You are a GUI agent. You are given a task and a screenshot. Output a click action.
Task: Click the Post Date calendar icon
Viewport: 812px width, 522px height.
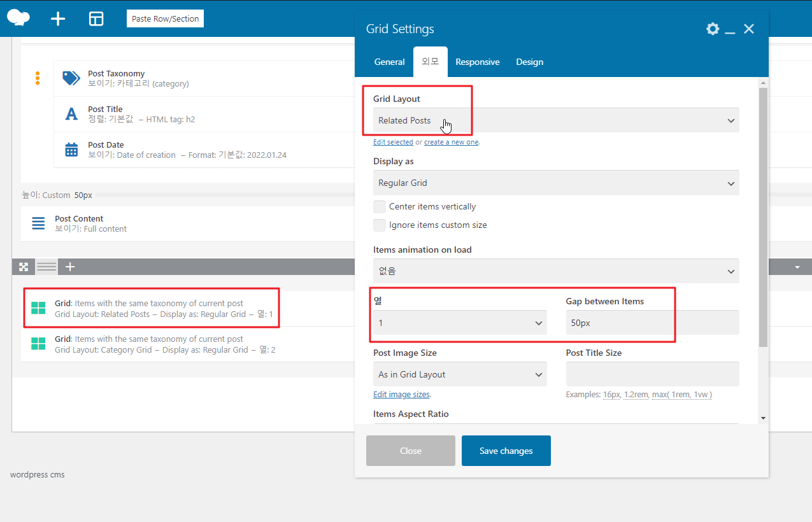[x=71, y=150]
